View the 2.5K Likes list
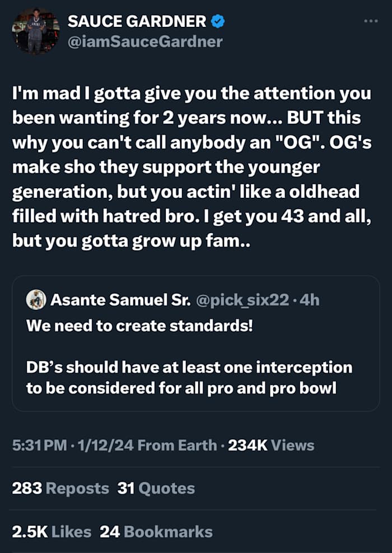 (50, 532)
